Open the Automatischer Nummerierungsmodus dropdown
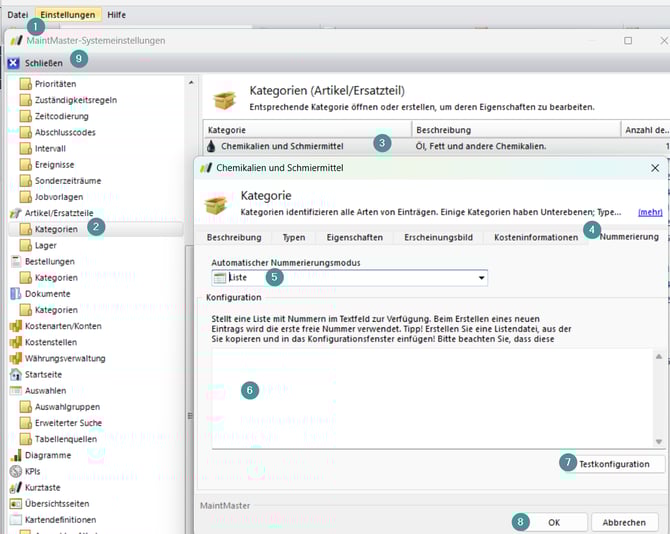The width and height of the screenshot is (670, 534). click(481, 278)
